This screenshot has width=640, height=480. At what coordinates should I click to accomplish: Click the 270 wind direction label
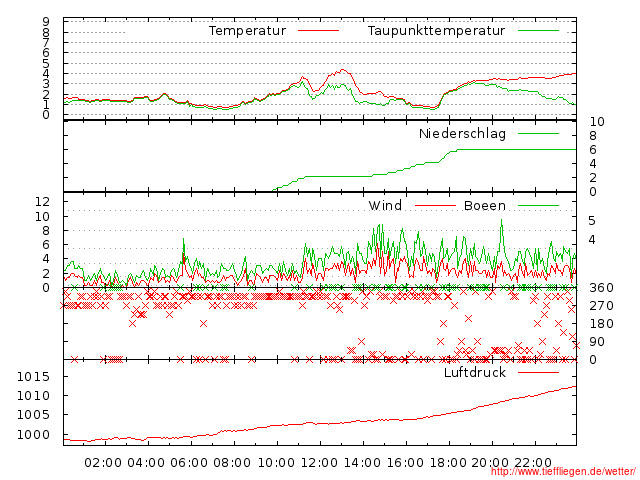[601, 306]
